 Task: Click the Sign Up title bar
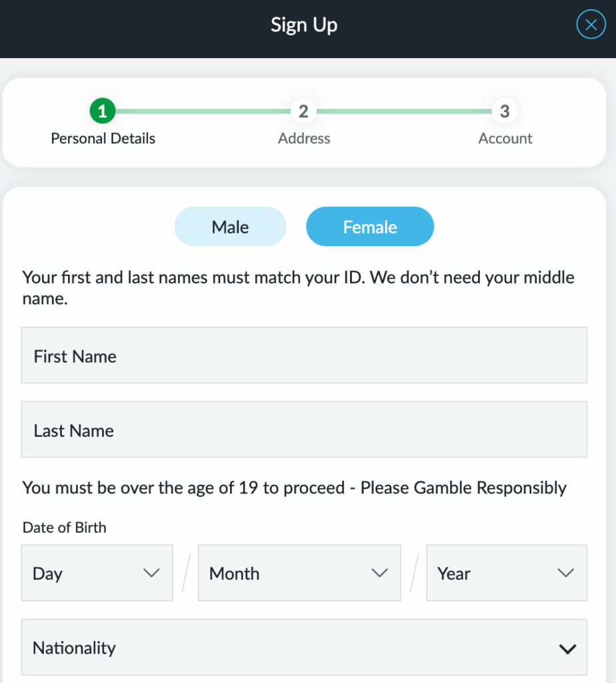coord(304,25)
